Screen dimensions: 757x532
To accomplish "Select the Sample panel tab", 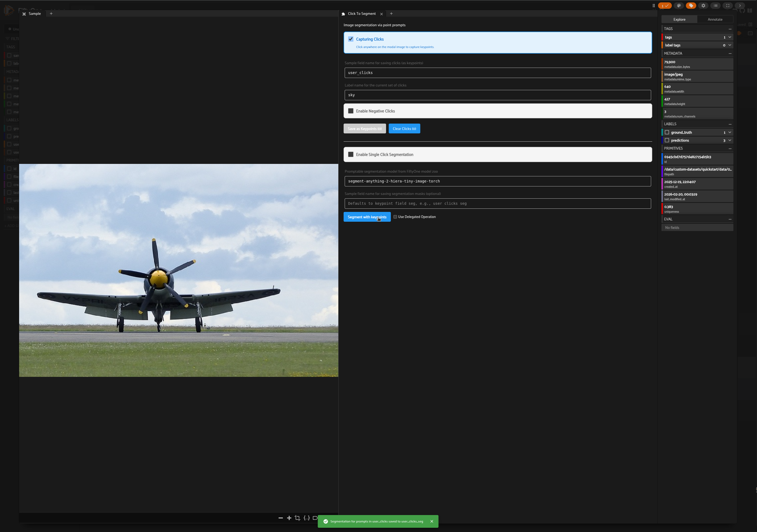I will tap(34, 14).
